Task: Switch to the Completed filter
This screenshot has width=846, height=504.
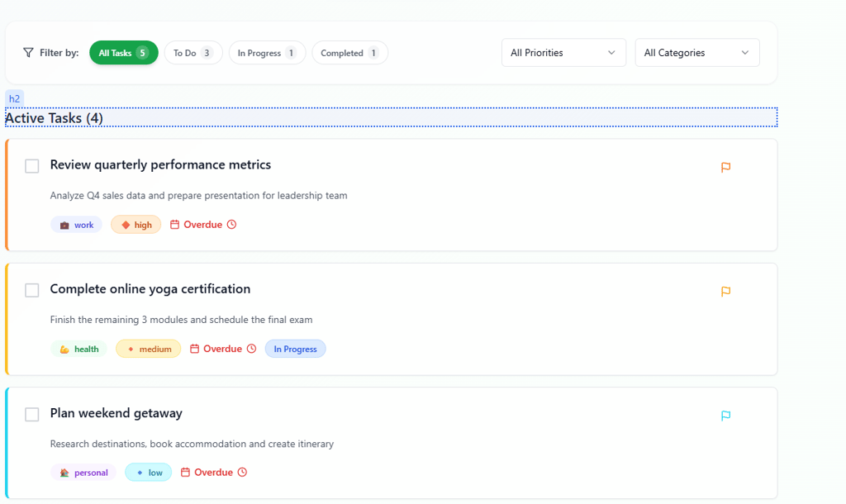Action: tap(349, 53)
